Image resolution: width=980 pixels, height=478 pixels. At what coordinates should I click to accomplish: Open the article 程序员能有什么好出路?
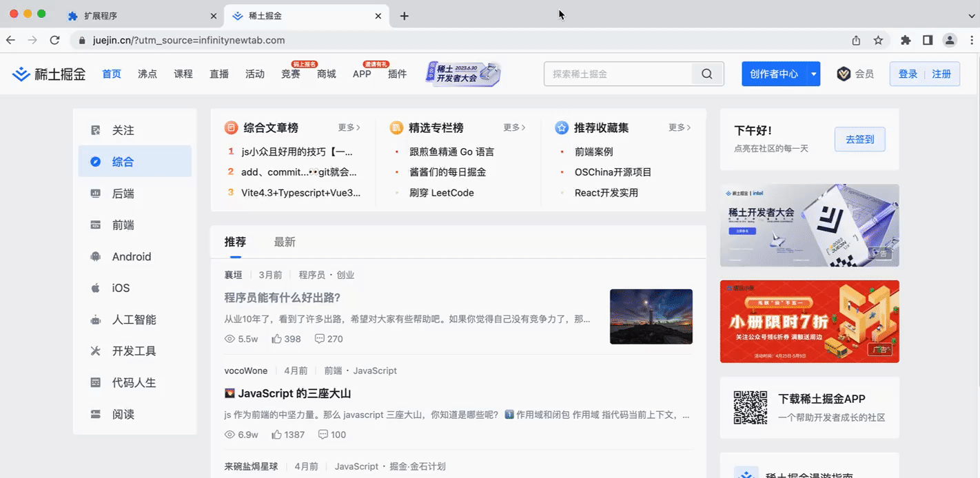(283, 298)
